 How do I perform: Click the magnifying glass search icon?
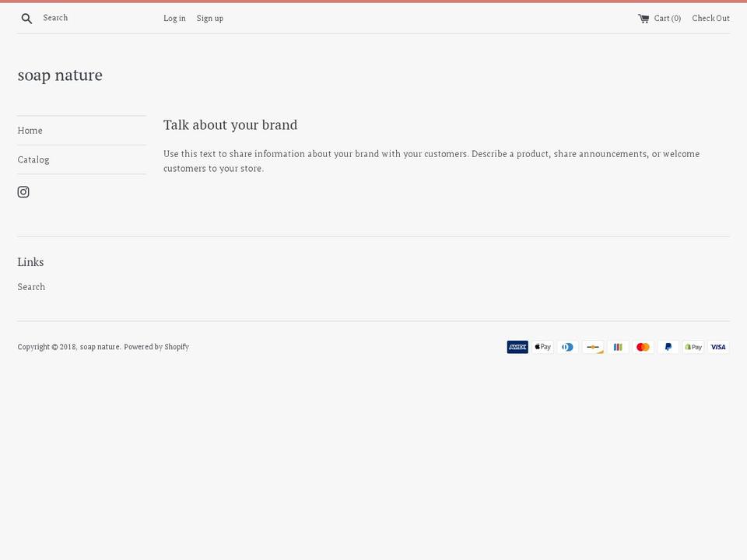(x=26, y=19)
